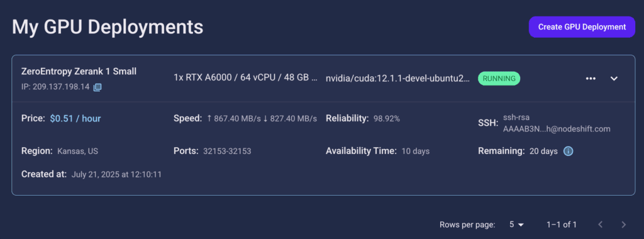The image size is (644, 239).
Task: Open the three-dot actions menu
Action: [x=591, y=79]
